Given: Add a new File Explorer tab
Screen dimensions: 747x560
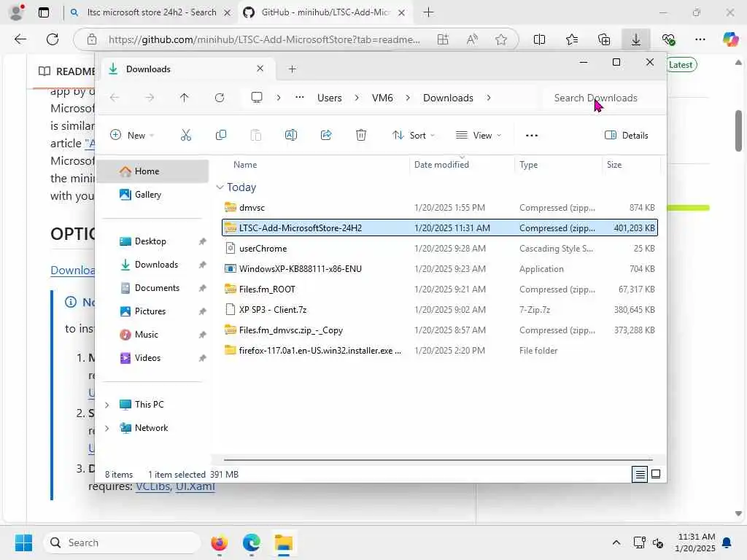Looking at the screenshot, I should (x=292, y=69).
